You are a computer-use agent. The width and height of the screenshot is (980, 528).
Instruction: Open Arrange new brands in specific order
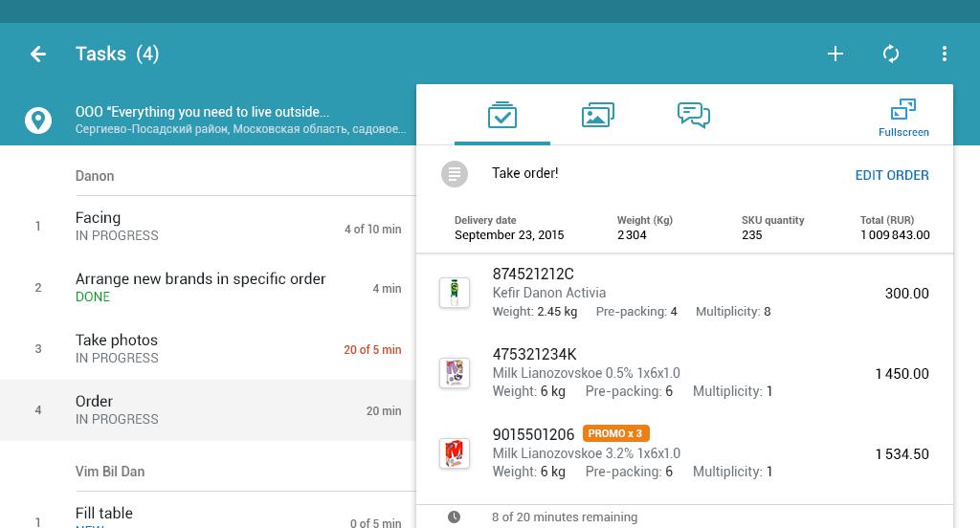[x=208, y=287]
